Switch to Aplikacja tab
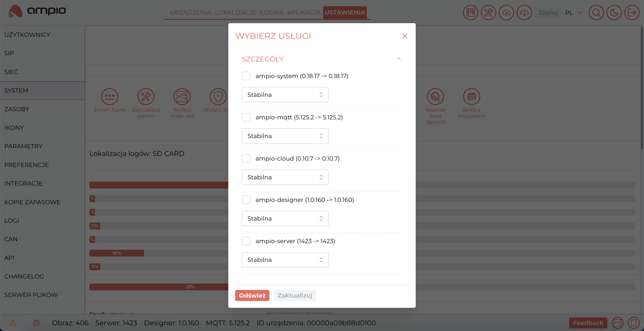 [304, 12]
